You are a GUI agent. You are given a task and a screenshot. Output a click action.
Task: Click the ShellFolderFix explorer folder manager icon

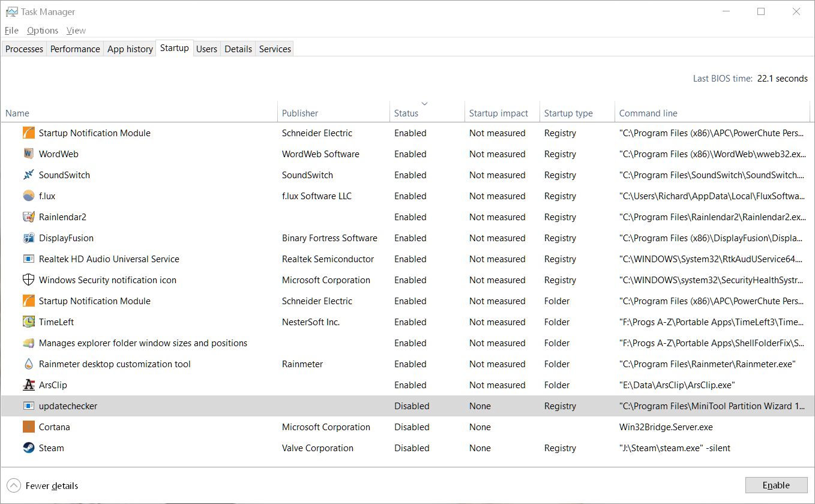point(29,343)
